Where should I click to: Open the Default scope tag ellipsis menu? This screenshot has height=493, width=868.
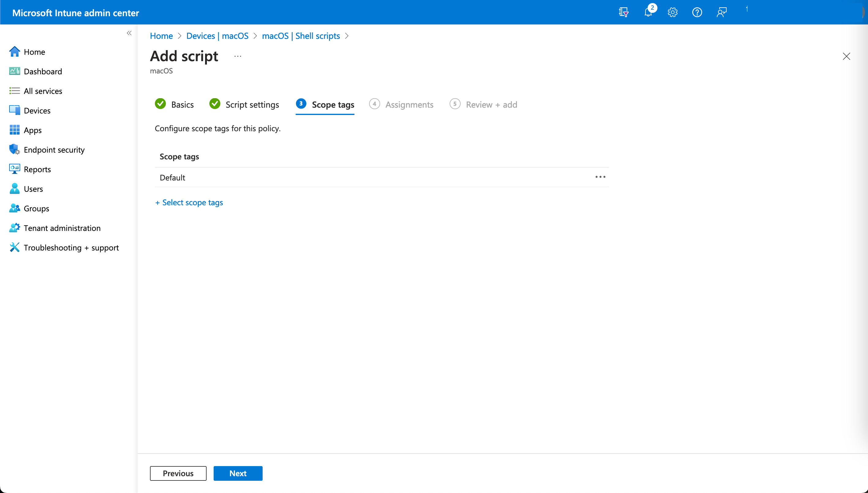600,177
